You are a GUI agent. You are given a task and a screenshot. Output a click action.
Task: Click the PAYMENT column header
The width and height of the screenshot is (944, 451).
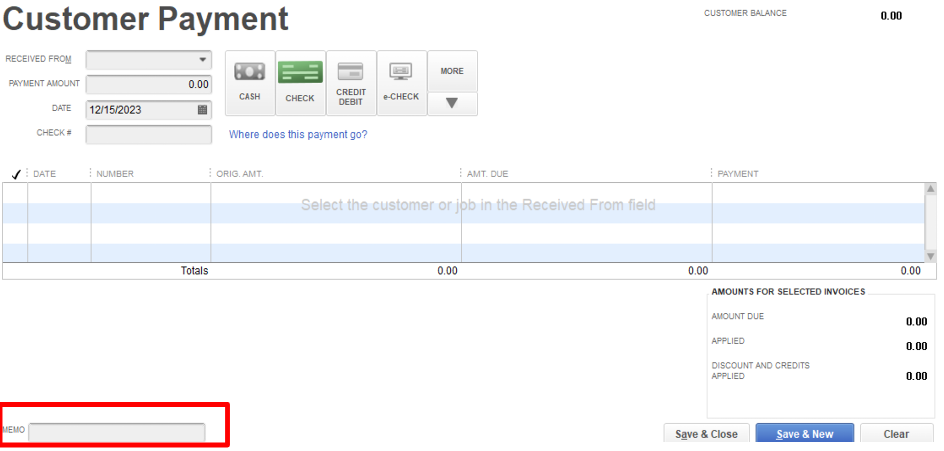click(738, 174)
